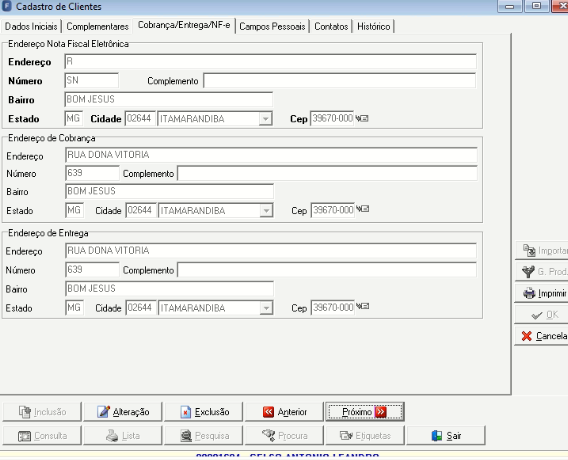Viewport: 568px width, 460px height.
Task: Click the Nota Fiscal Complemento field
Action: pyautogui.click(x=340, y=80)
